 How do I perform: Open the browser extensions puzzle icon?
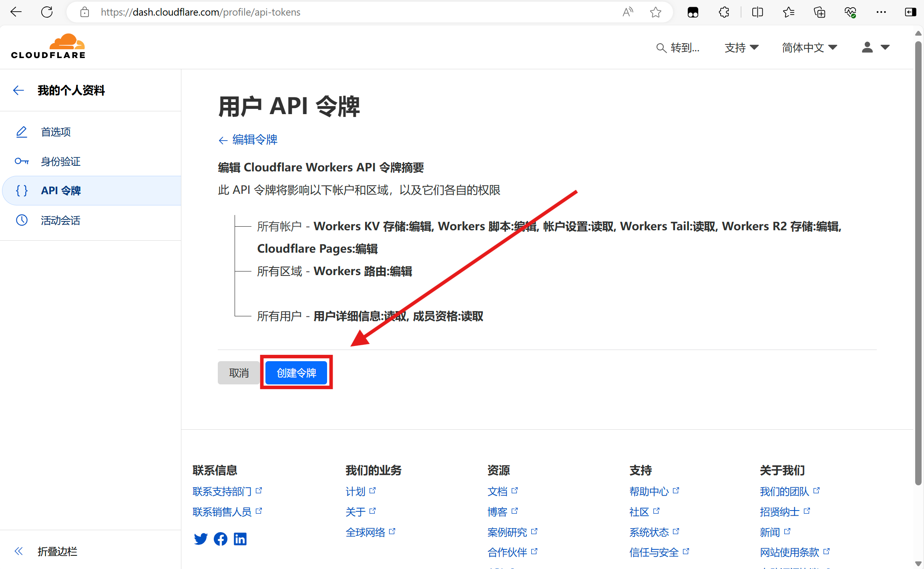pyautogui.click(x=724, y=12)
